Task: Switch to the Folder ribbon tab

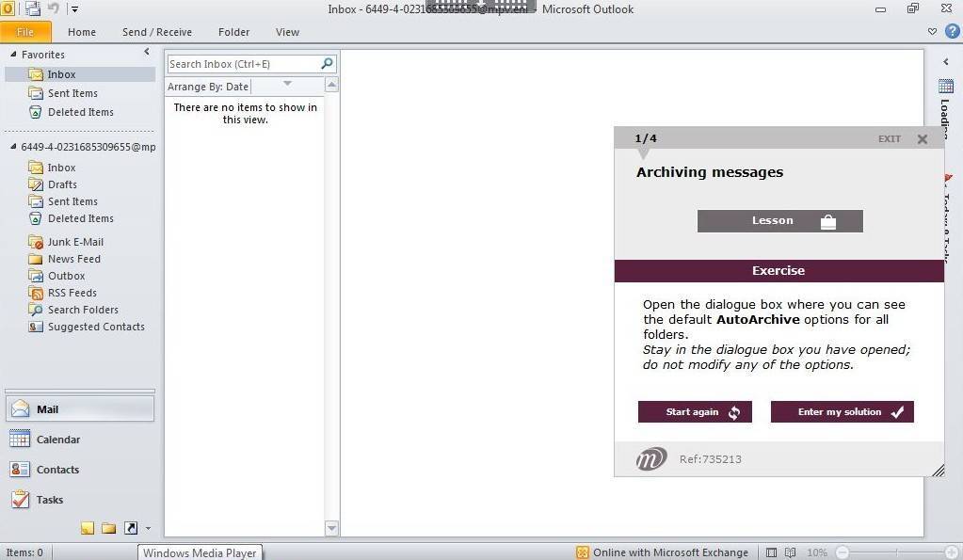Action: click(x=233, y=32)
